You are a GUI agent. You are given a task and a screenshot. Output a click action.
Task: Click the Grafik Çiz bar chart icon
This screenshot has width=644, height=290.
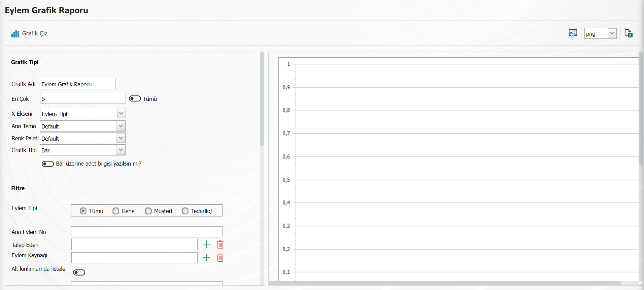point(15,33)
